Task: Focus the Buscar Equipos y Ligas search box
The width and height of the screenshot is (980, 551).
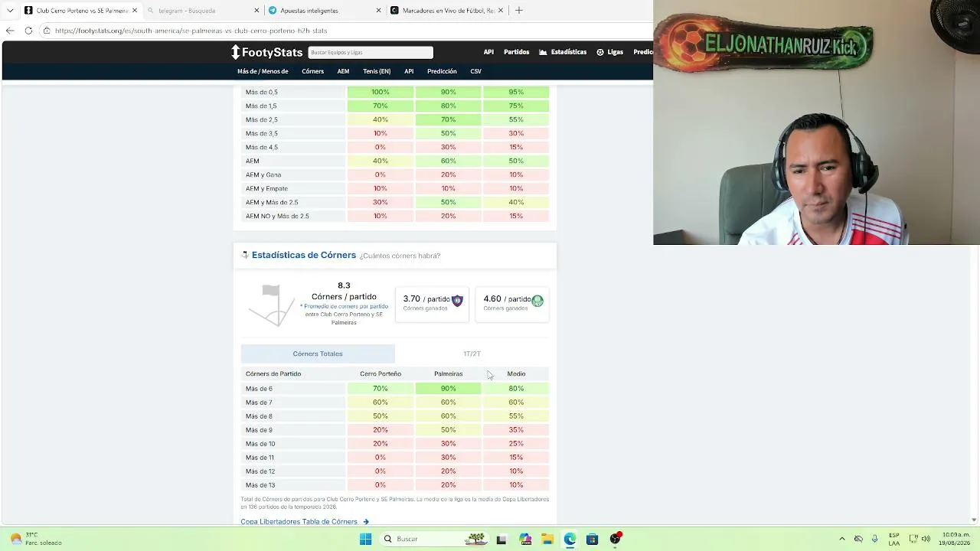Action: click(371, 52)
